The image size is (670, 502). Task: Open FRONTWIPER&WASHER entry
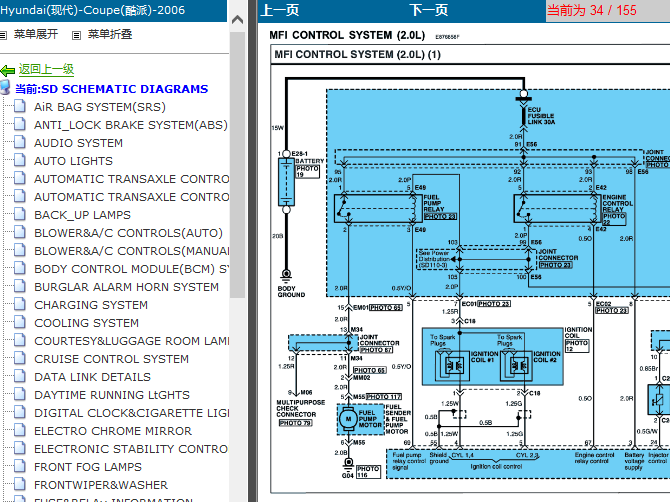point(101,485)
